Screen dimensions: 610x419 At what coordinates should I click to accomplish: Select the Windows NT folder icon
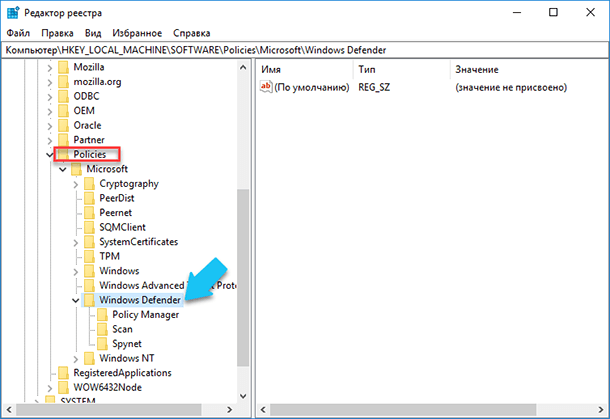89,358
